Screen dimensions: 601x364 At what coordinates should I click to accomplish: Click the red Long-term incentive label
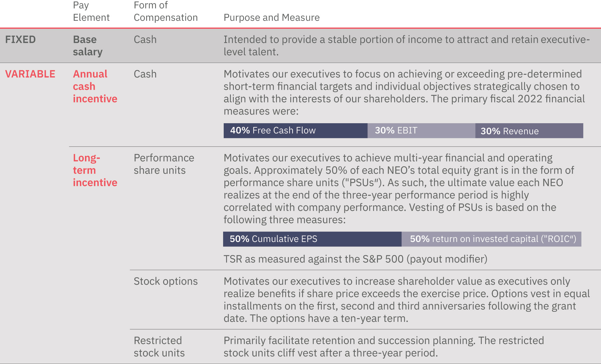click(x=95, y=170)
